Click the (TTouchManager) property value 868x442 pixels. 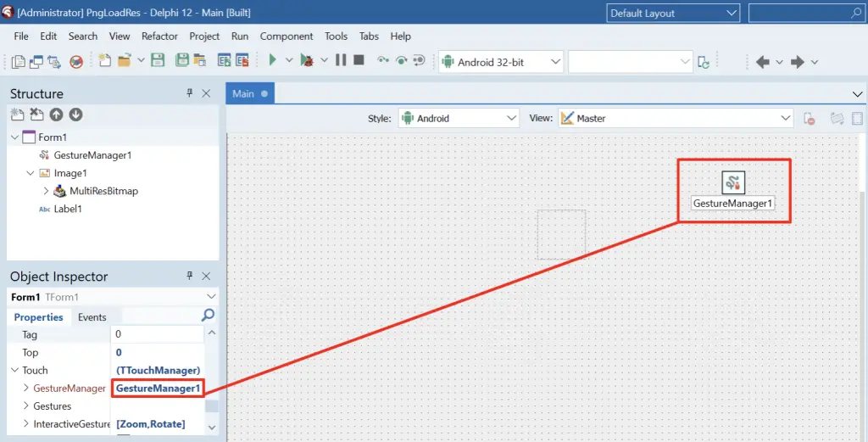159,370
